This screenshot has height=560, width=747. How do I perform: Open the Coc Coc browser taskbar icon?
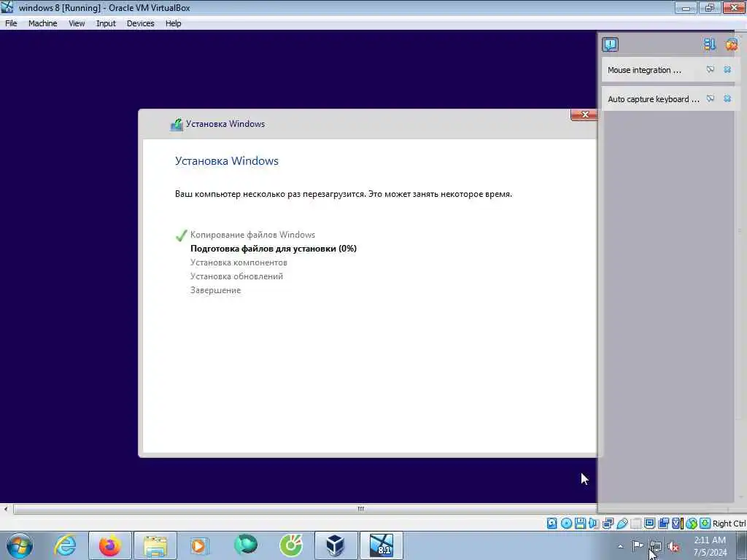pyautogui.click(x=290, y=545)
